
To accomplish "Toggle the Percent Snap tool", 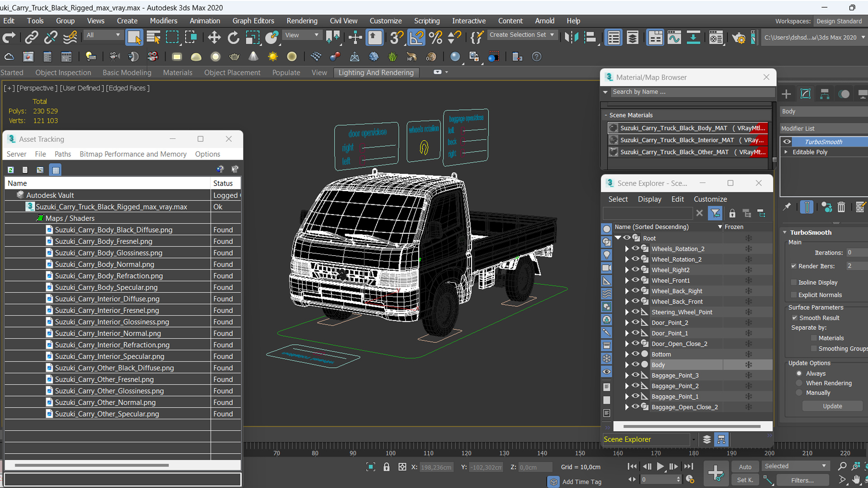I will tap(436, 38).
